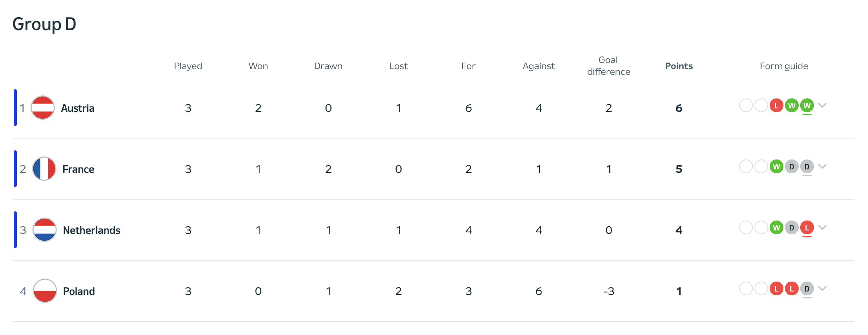The width and height of the screenshot is (868, 335).
Task: Click Austria's red L form badge
Action: (x=776, y=105)
